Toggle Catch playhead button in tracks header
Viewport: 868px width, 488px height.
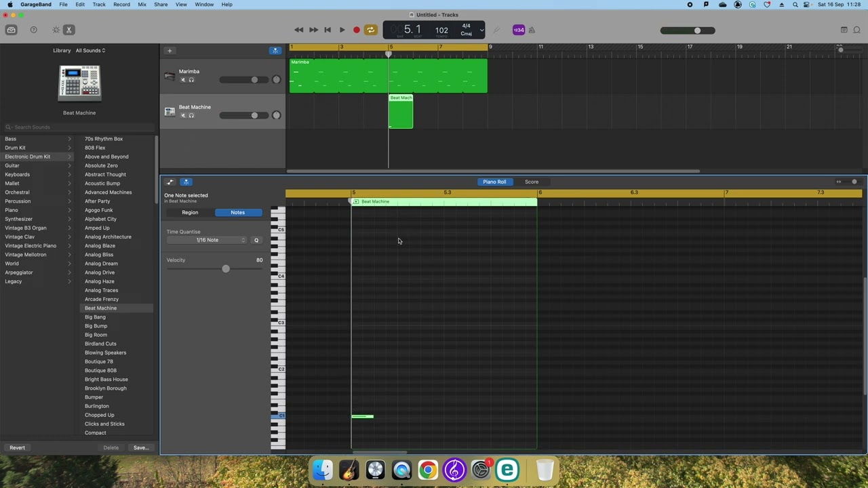(275, 50)
